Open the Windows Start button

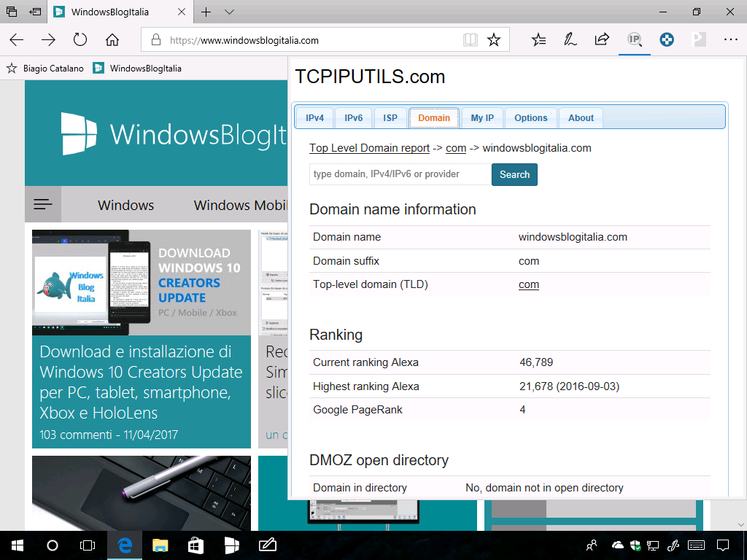click(x=18, y=545)
